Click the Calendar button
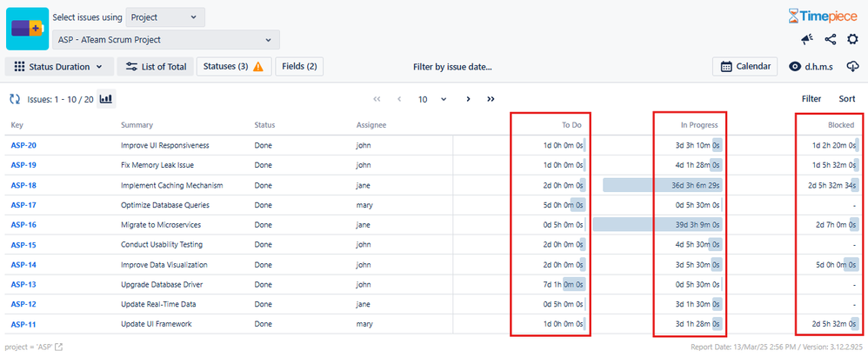The image size is (868, 357). click(745, 66)
